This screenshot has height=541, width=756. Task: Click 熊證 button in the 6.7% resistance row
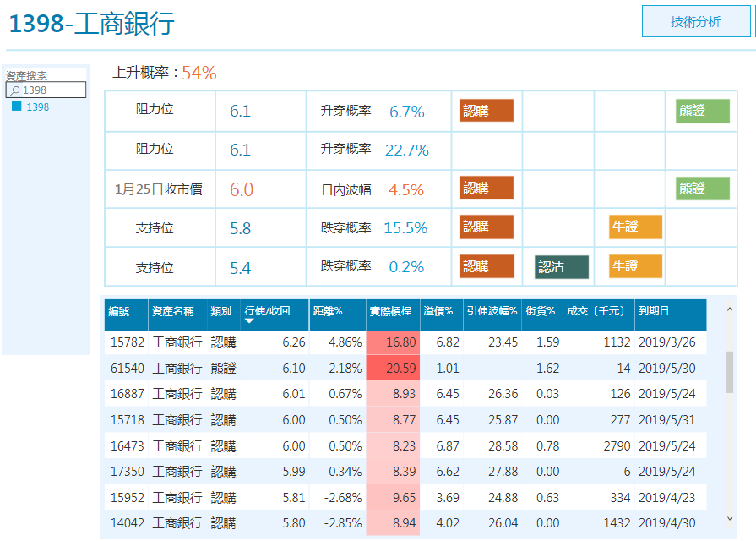[703, 111]
